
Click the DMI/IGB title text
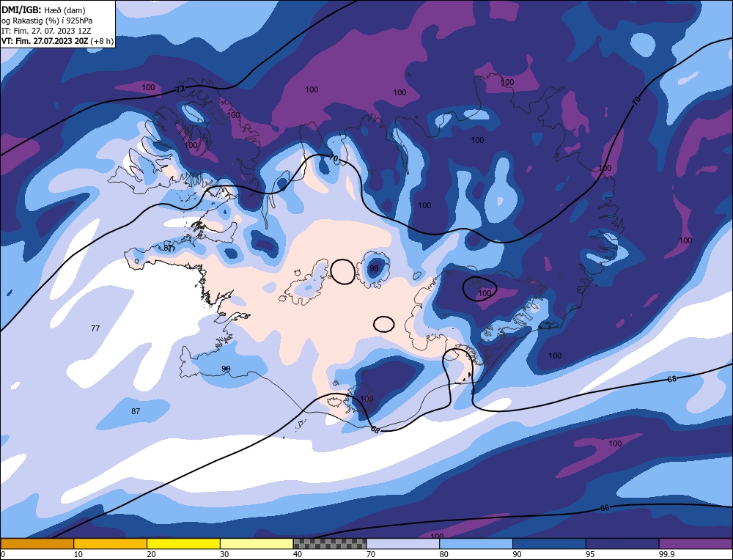pos(21,10)
